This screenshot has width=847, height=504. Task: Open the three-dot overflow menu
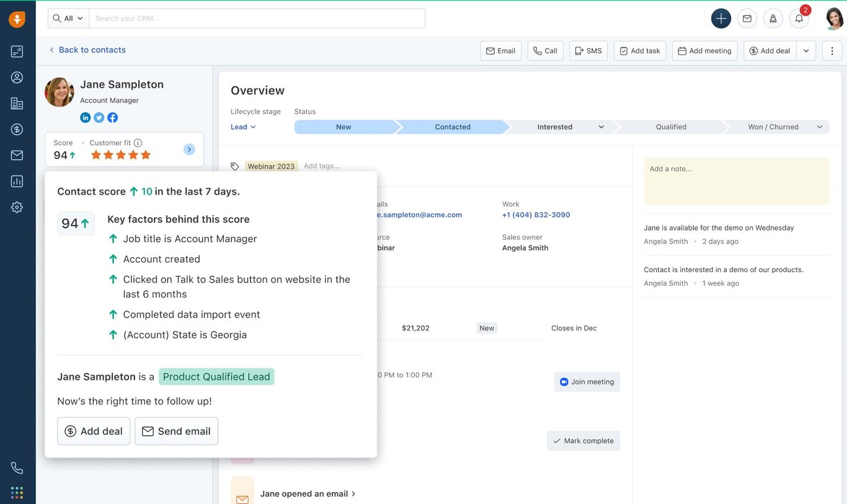coord(831,50)
